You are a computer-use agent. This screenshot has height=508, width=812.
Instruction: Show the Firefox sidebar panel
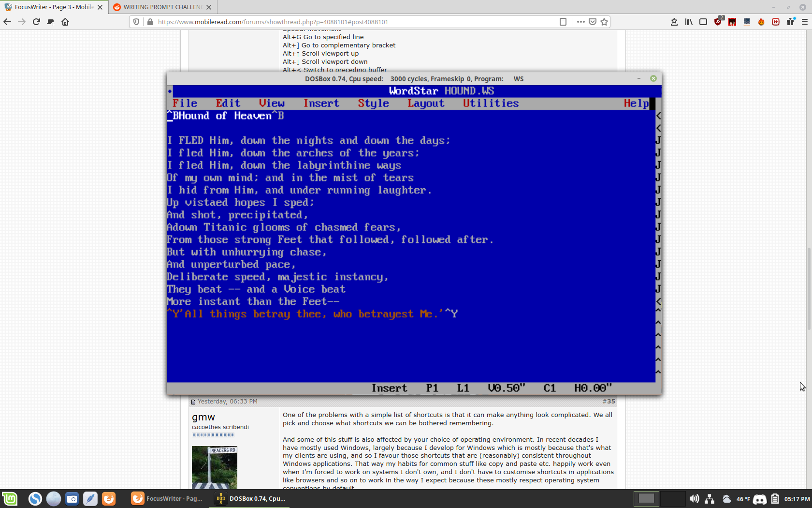coord(703,22)
